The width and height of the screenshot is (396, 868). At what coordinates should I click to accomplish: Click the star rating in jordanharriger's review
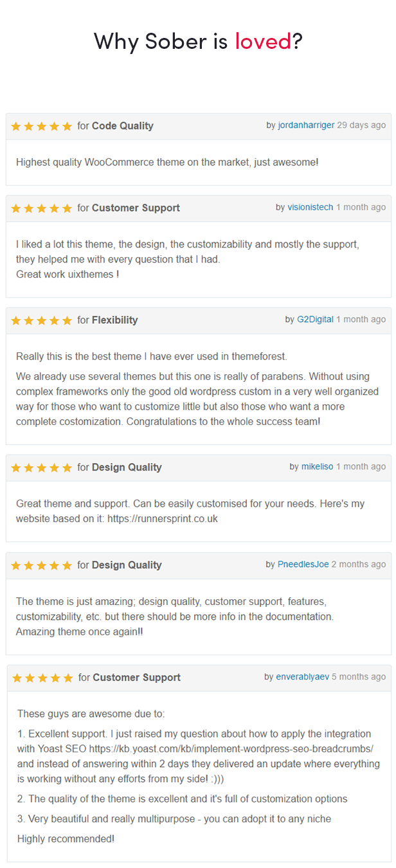42,126
